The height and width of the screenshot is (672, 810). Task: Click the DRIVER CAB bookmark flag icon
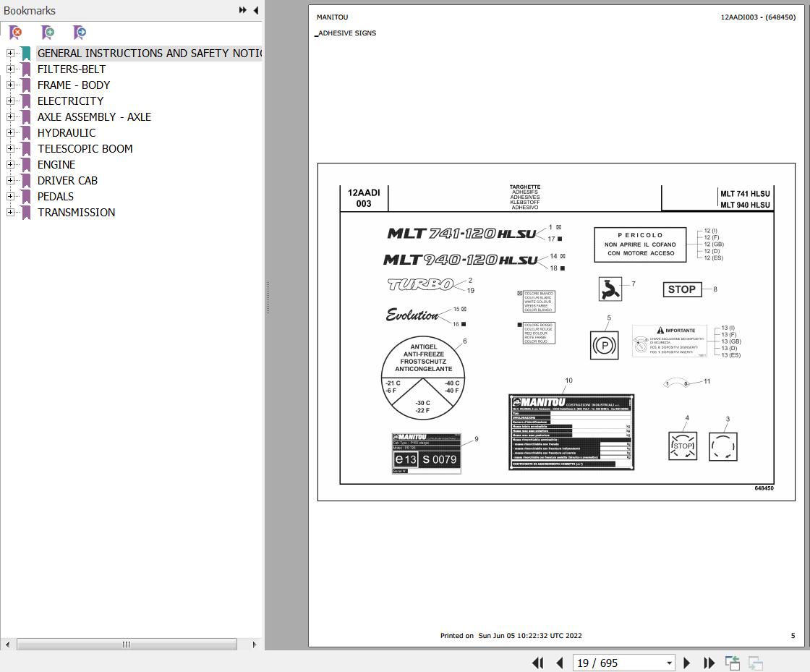coord(26,180)
